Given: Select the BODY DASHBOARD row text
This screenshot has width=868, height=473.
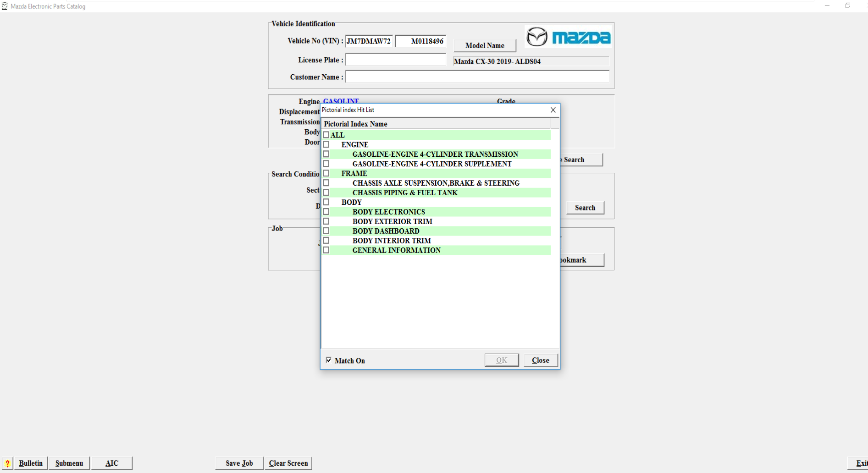Looking at the screenshot, I should click(386, 231).
